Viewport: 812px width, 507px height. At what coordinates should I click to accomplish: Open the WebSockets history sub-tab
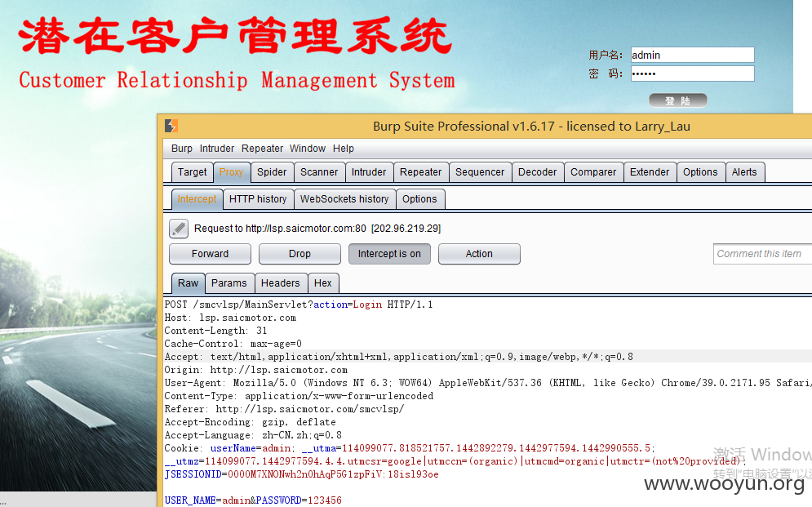(x=344, y=199)
